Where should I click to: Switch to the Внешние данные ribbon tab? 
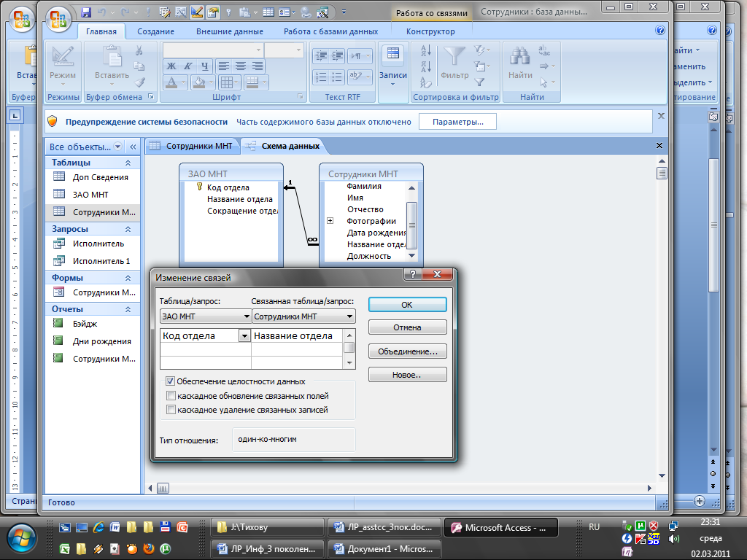coord(230,31)
